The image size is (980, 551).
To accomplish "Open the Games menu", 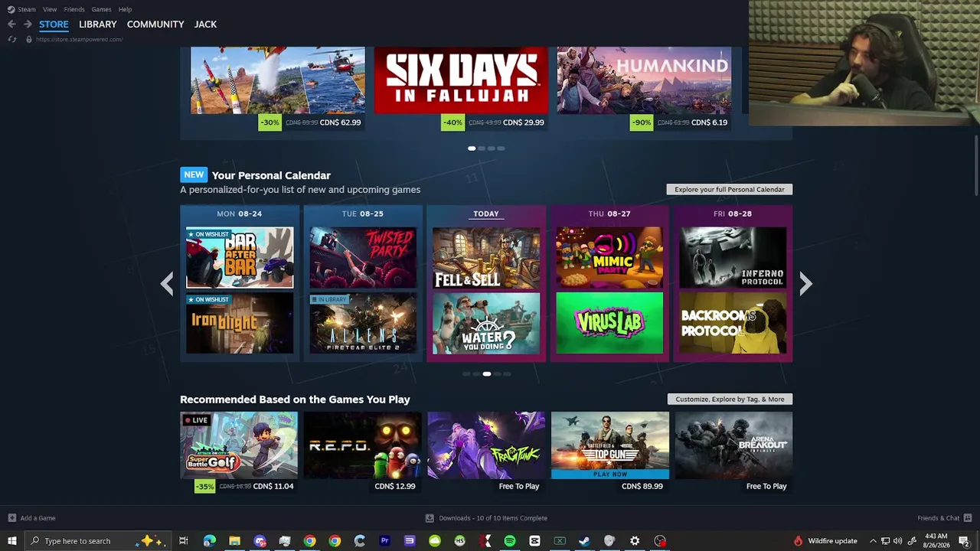I will 101,9.
